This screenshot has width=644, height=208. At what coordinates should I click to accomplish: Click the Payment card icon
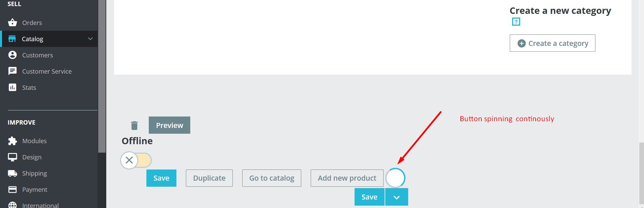click(12, 189)
